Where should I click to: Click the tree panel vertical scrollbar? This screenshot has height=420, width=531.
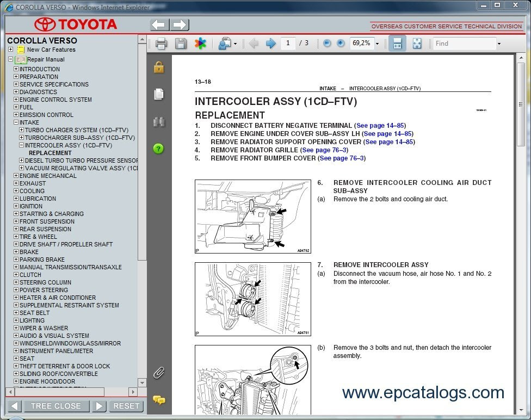coord(142,152)
